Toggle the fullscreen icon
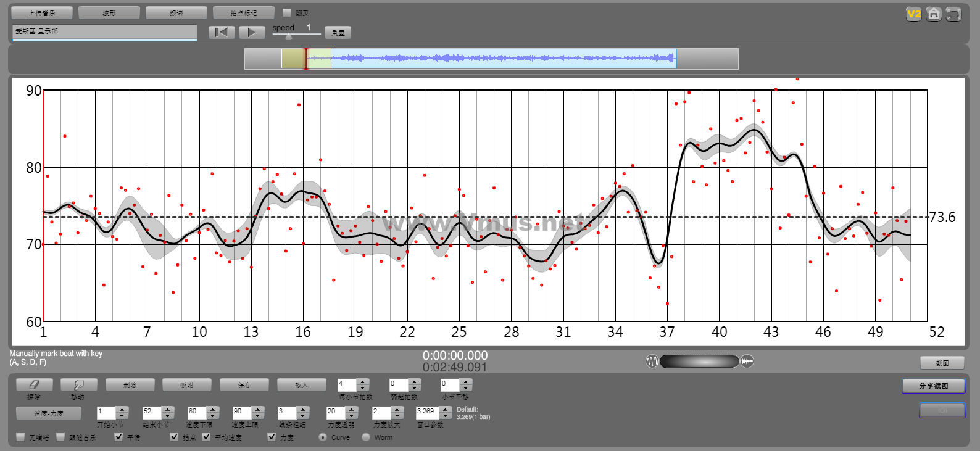This screenshot has height=451, width=980. pyautogui.click(x=953, y=14)
